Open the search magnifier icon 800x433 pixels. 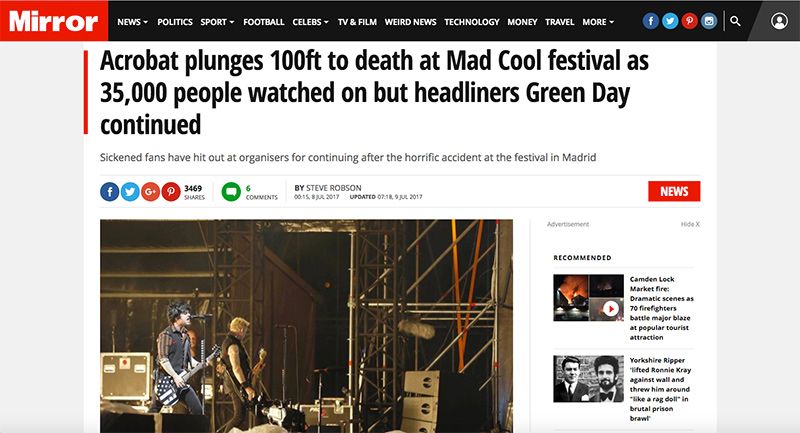(x=735, y=21)
